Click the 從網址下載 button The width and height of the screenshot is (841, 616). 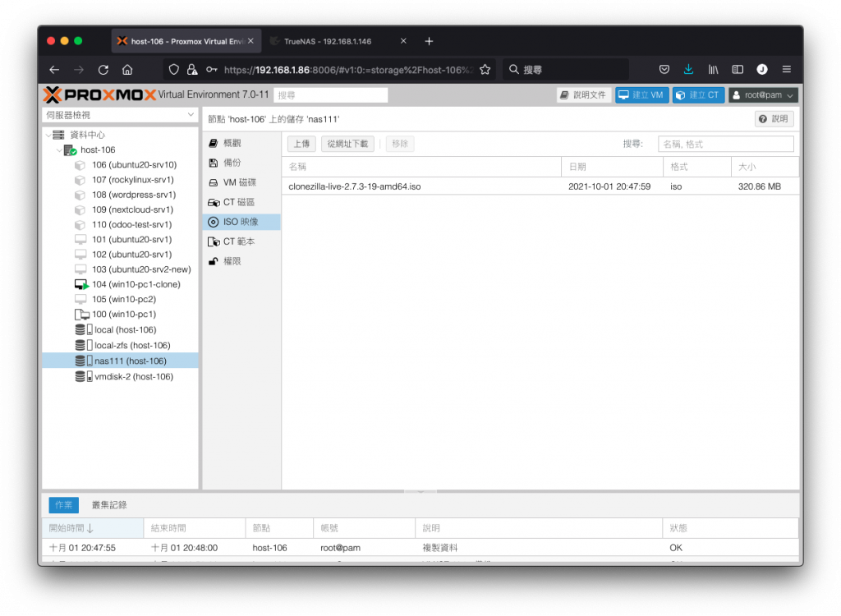(x=347, y=144)
